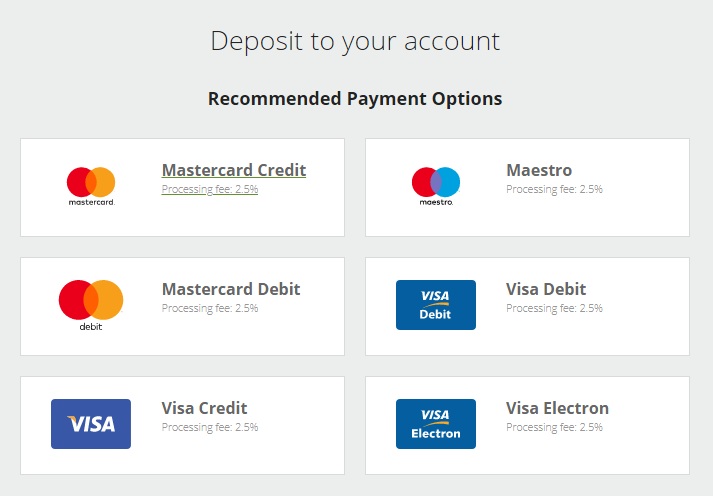Click the Maestro logo icon
The image size is (713, 496).
(x=436, y=186)
